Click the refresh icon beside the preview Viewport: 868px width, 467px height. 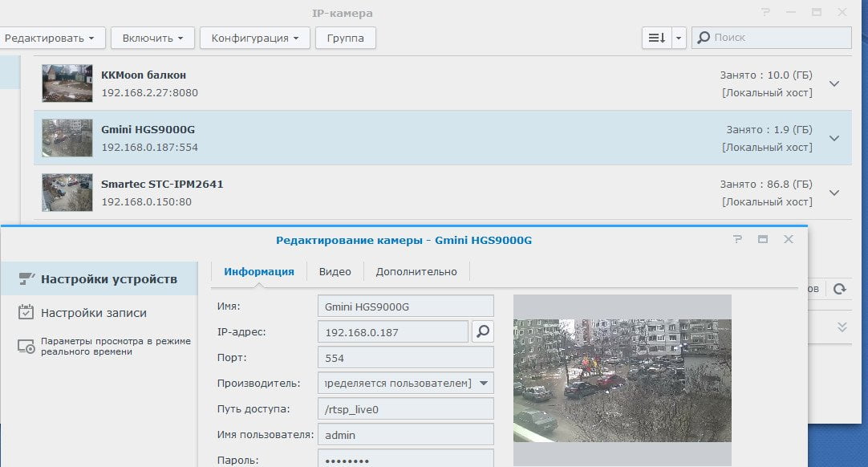pos(840,289)
